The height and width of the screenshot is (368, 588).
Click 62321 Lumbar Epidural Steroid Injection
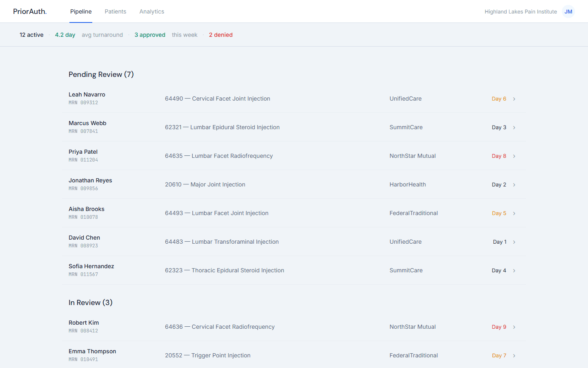click(x=222, y=127)
